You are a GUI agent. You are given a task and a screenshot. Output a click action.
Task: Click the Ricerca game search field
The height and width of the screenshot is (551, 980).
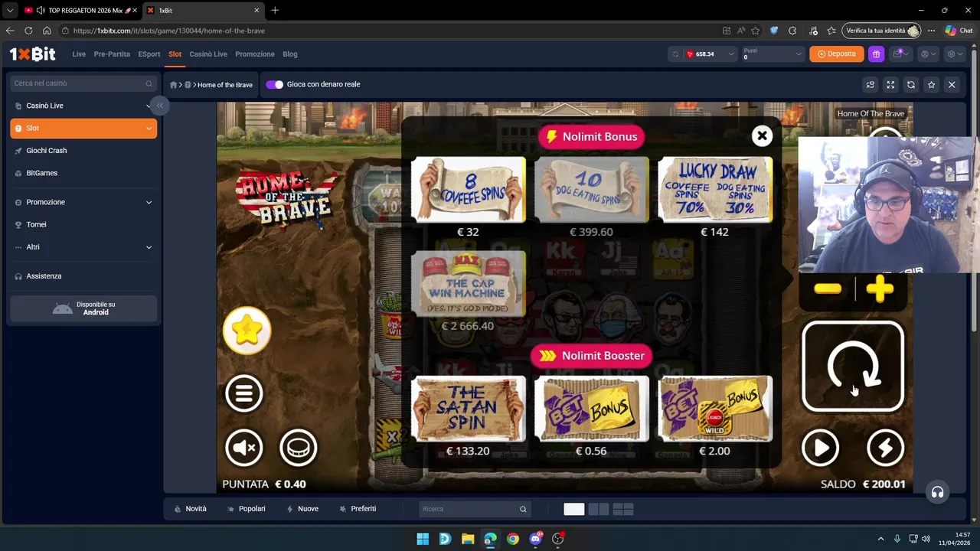474,509
